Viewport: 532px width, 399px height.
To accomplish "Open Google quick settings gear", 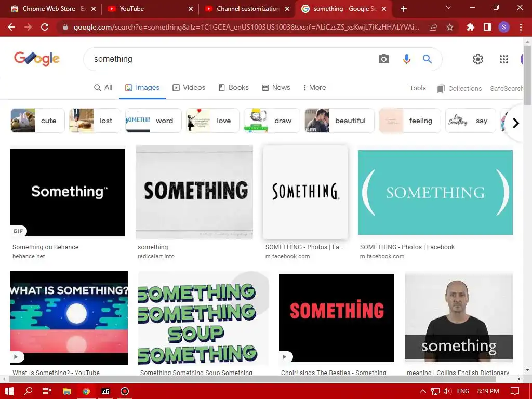I will click(x=478, y=59).
